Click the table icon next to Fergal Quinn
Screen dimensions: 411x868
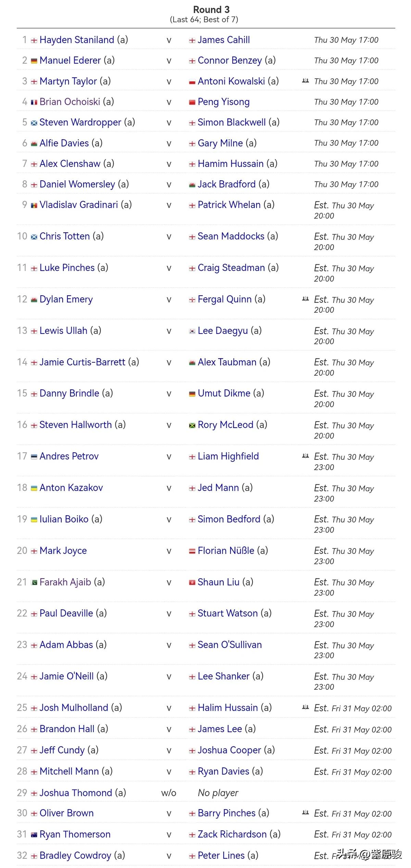(306, 299)
